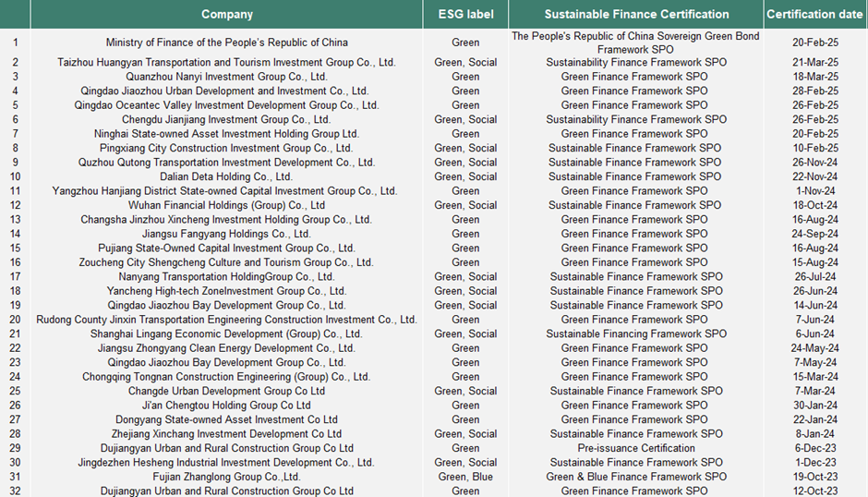Click certification date 30-Jan-24

(x=814, y=406)
